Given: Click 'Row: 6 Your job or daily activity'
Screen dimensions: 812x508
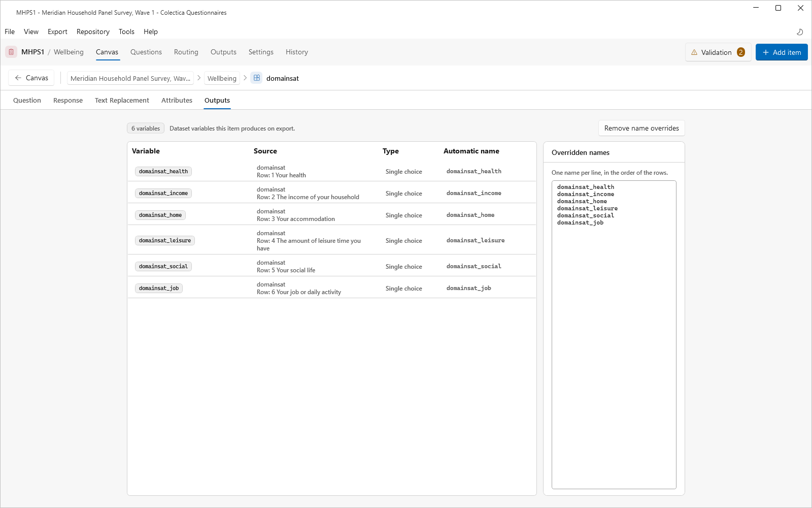Looking at the screenshot, I should coord(299,292).
